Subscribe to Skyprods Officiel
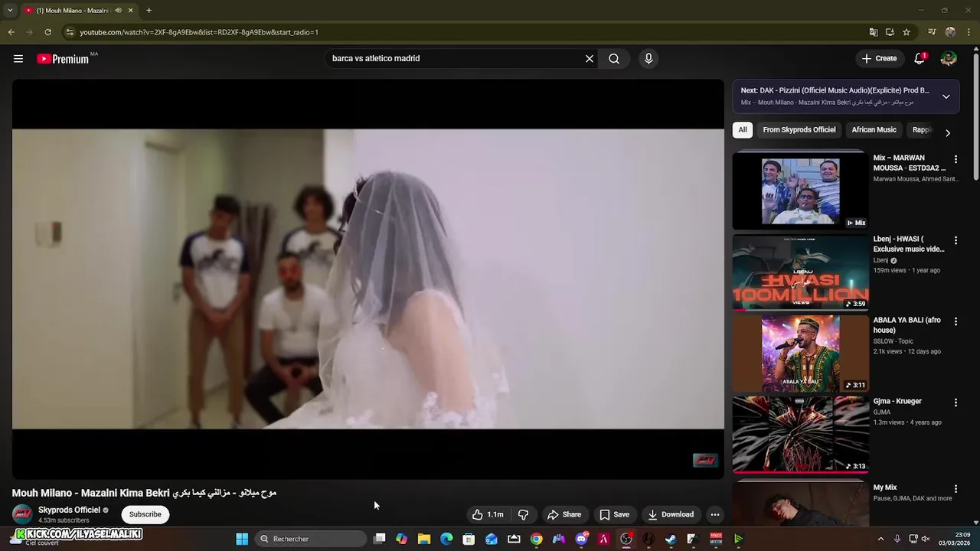The height and width of the screenshot is (551, 980). 145,514
